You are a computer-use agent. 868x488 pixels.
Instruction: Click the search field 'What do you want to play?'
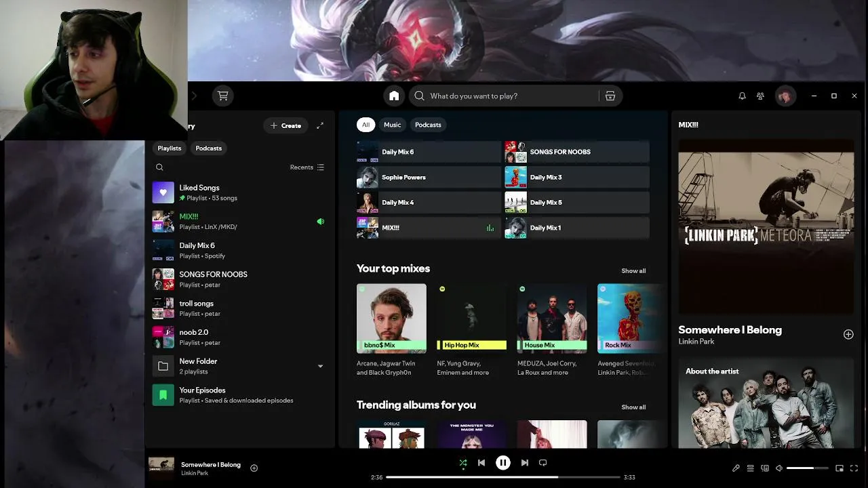pyautogui.click(x=505, y=96)
